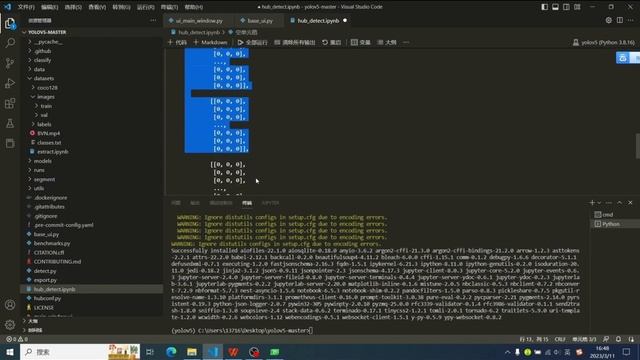Switch to base_ui.py tab
This screenshot has height=360, width=640.
coord(260,20)
